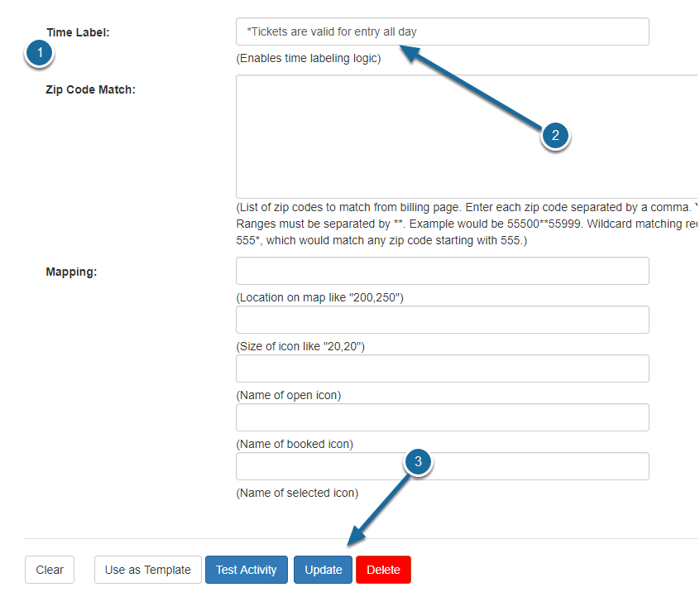Click the open icon name input field
This screenshot has width=700, height=602.
(x=442, y=368)
